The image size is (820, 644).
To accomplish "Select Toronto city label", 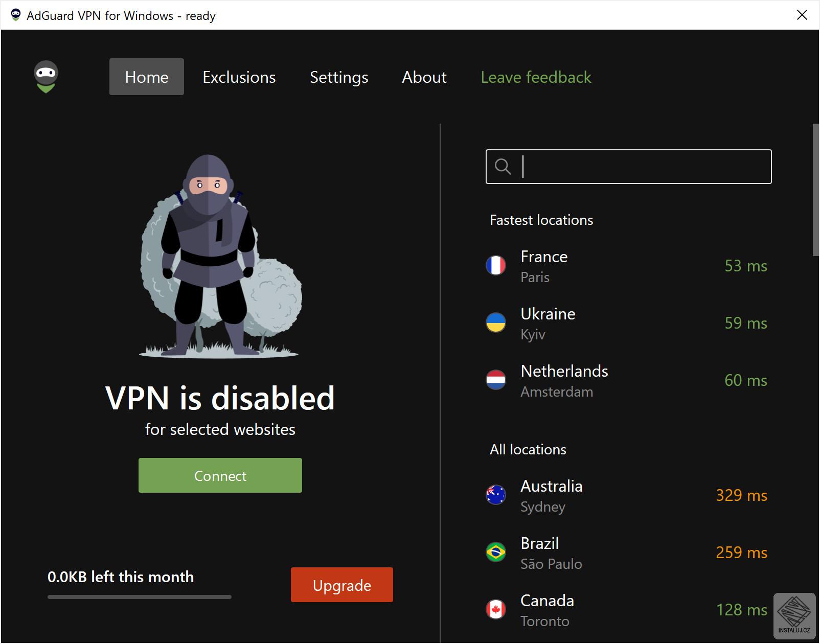I will [x=544, y=622].
